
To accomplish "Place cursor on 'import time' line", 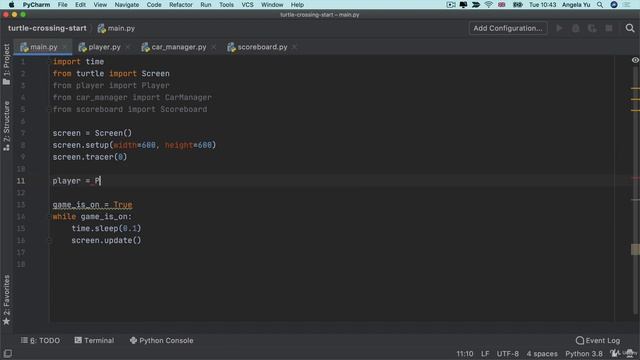I will pyautogui.click(x=78, y=62).
